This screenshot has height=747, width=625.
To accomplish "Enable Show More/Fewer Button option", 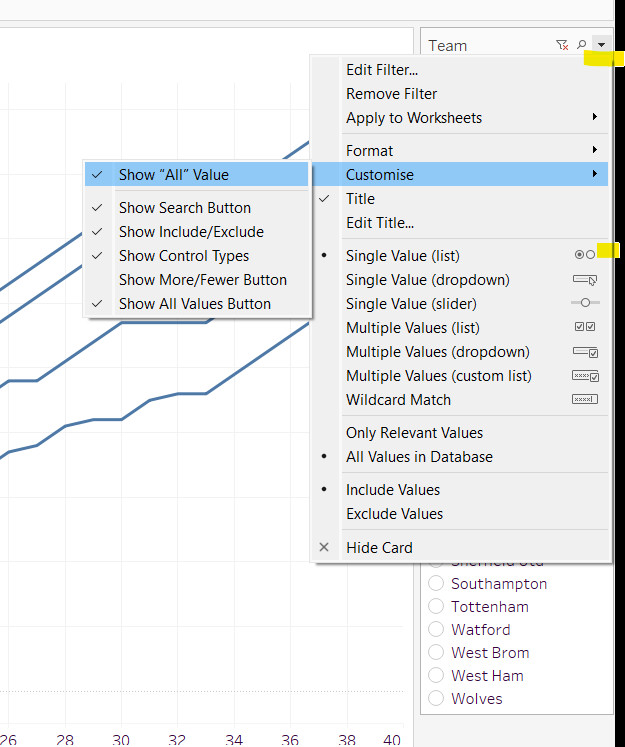I will pyautogui.click(x=197, y=280).
